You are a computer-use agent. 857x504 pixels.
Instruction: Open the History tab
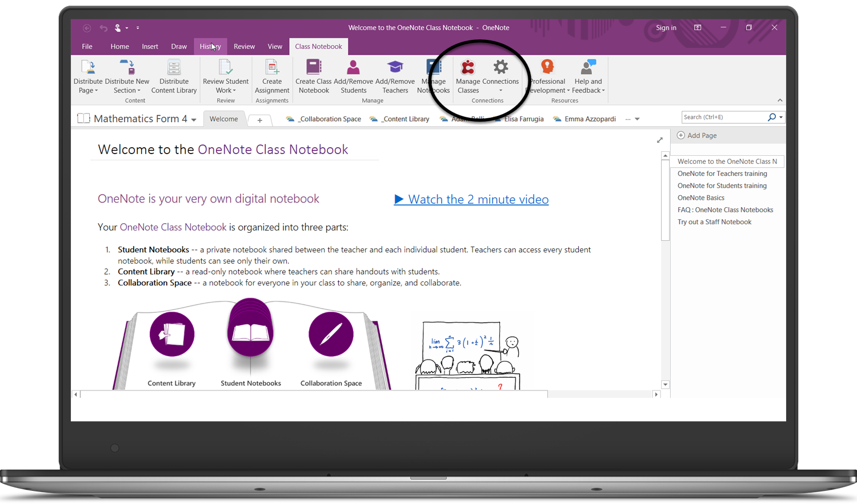coord(210,46)
